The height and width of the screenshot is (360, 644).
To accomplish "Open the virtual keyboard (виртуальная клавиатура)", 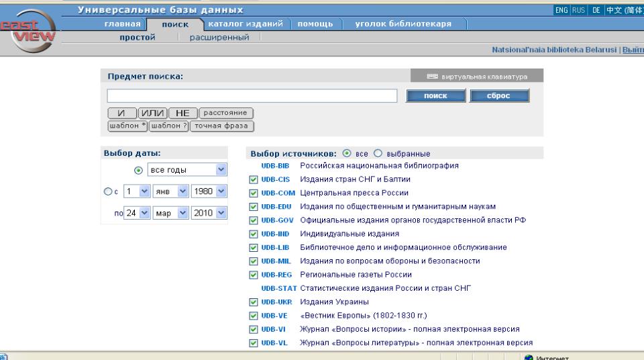I will 477,77.
